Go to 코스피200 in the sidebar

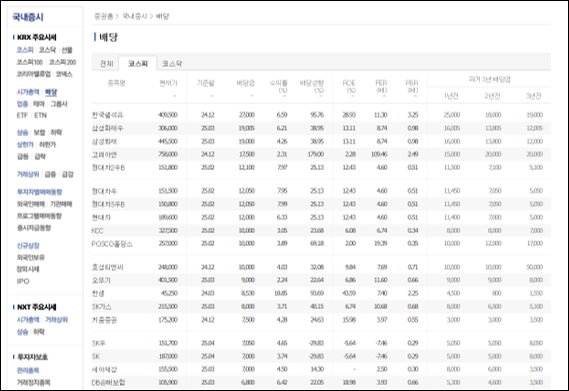(62, 62)
